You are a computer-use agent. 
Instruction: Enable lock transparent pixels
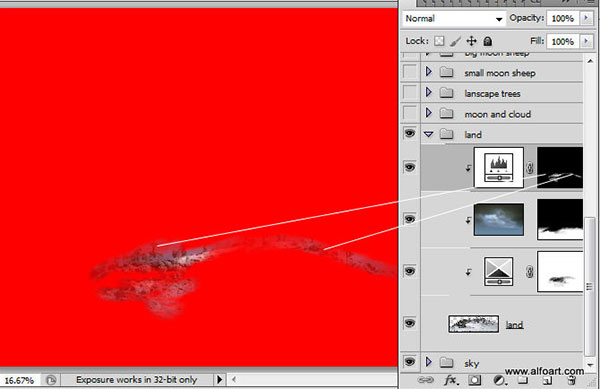pos(439,41)
